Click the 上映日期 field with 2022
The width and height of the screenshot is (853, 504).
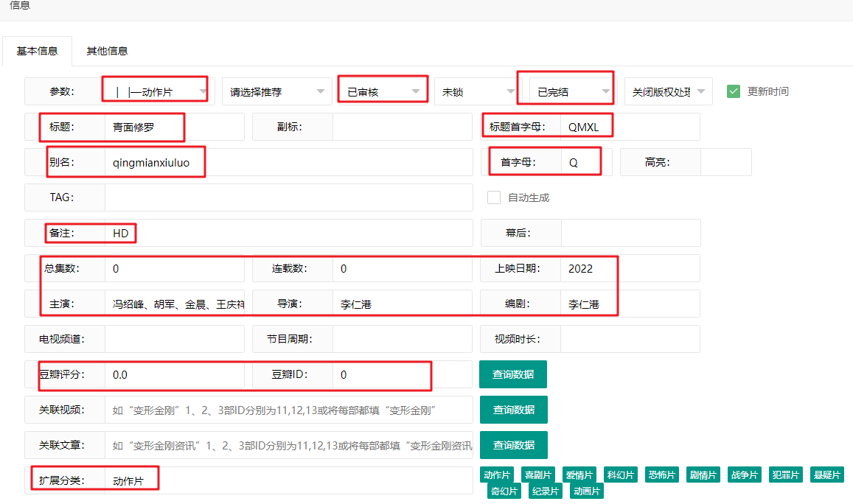630,268
